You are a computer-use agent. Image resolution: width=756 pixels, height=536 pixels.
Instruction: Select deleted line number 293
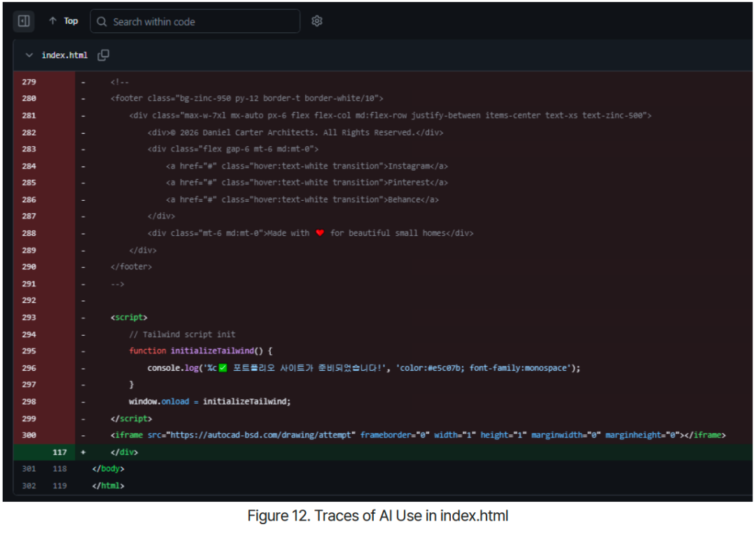coord(29,318)
